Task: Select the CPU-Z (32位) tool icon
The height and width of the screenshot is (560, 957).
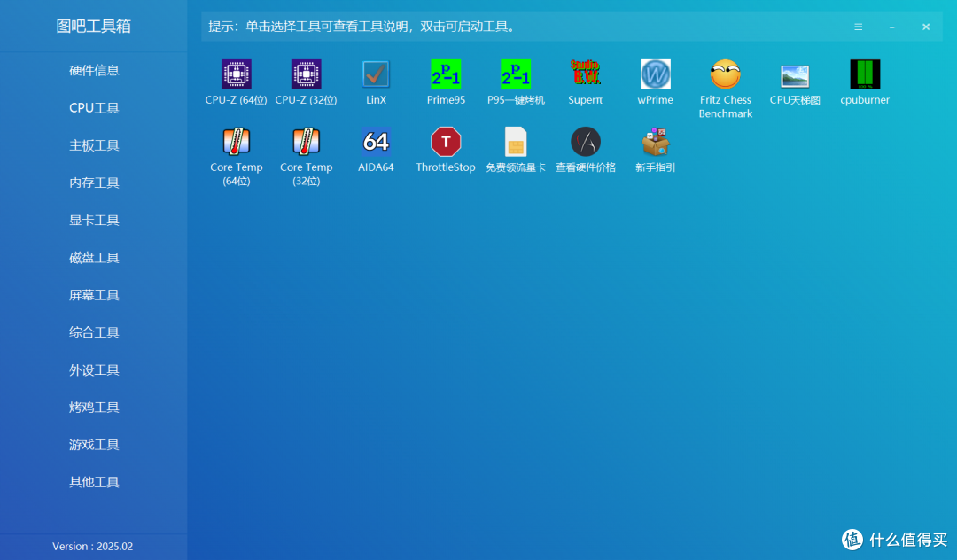Action: point(306,74)
